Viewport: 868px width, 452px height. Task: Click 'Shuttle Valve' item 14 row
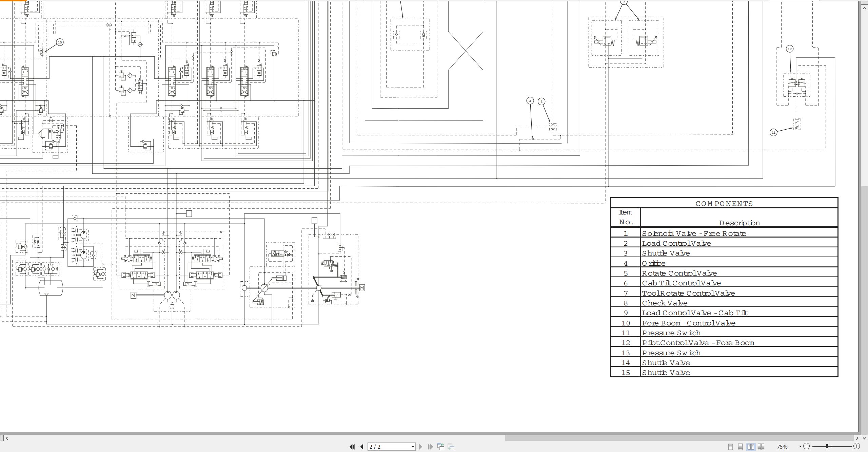[x=724, y=363]
